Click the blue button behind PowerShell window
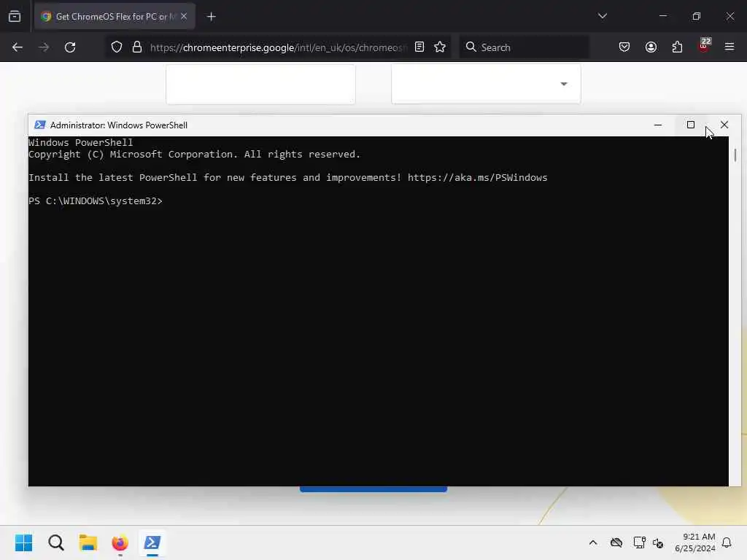Viewport: 747px width, 560px height. point(373,489)
